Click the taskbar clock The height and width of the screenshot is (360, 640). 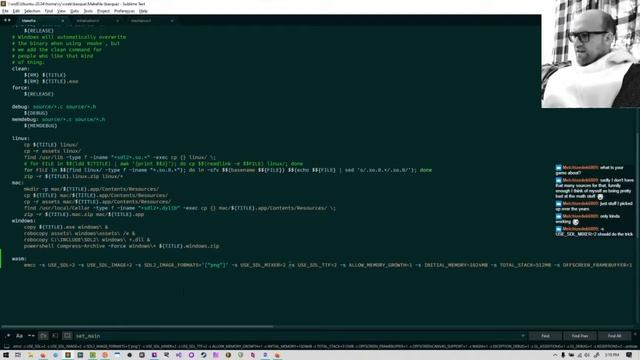click(x=612, y=355)
